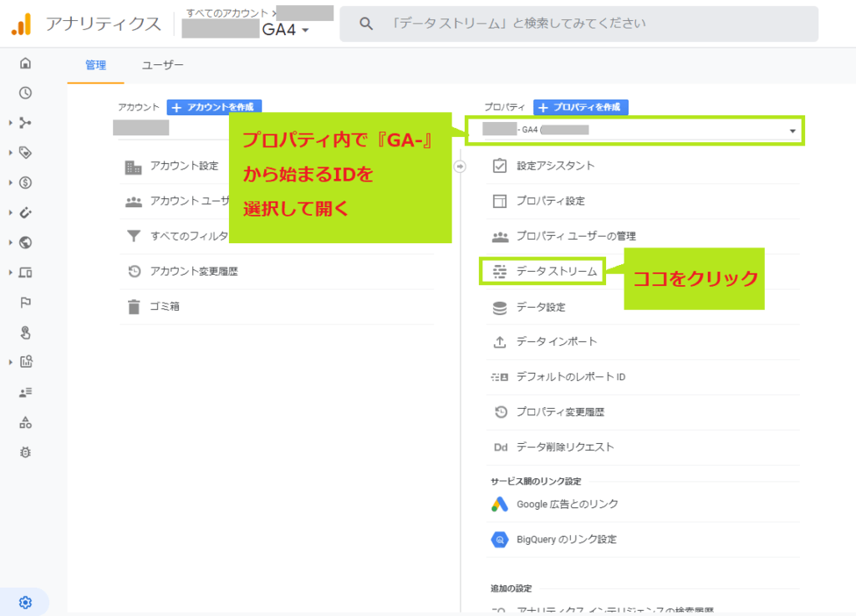856x616 pixels.
Task: Click the trash can icon beside ゴミ箱
Action: coord(134,307)
